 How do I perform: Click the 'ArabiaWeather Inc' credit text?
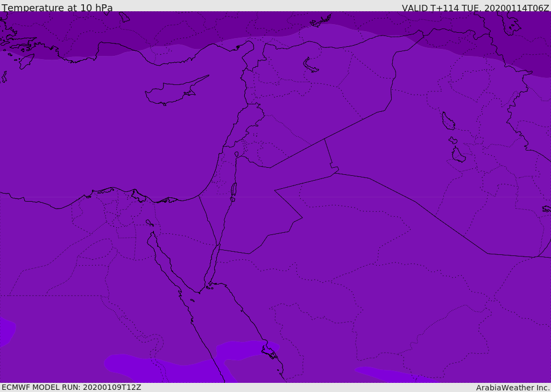tap(513, 388)
